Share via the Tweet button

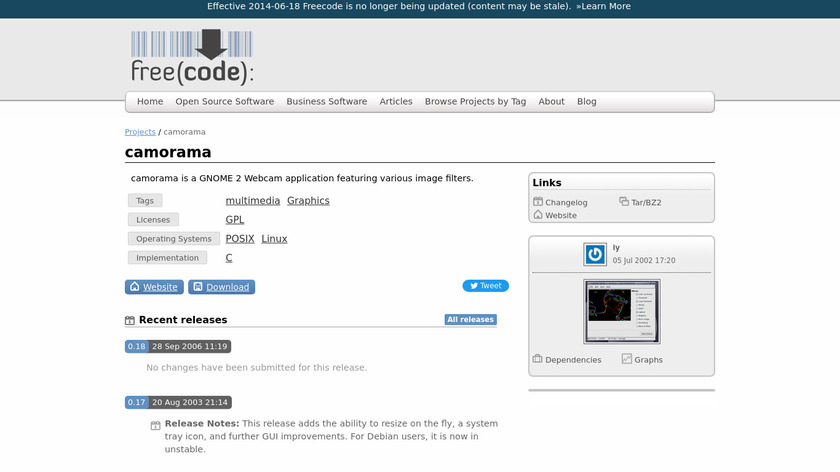coord(485,286)
